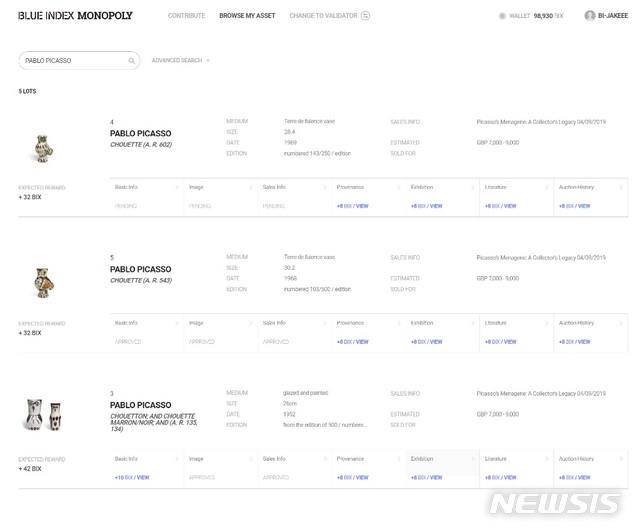The width and height of the screenshot is (640, 532).
Task: Select the +42 BIX expected reward
Action: (x=30, y=469)
